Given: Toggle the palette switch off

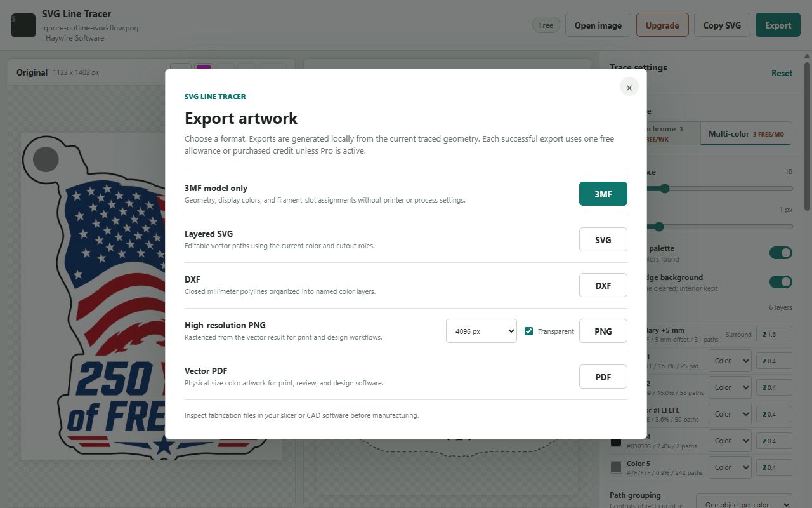Looking at the screenshot, I should point(781,253).
